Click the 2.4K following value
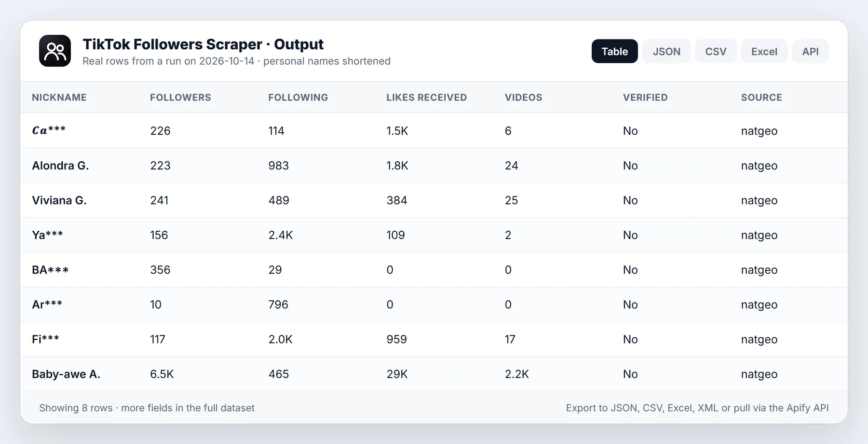This screenshot has width=868, height=444. click(281, 235)
